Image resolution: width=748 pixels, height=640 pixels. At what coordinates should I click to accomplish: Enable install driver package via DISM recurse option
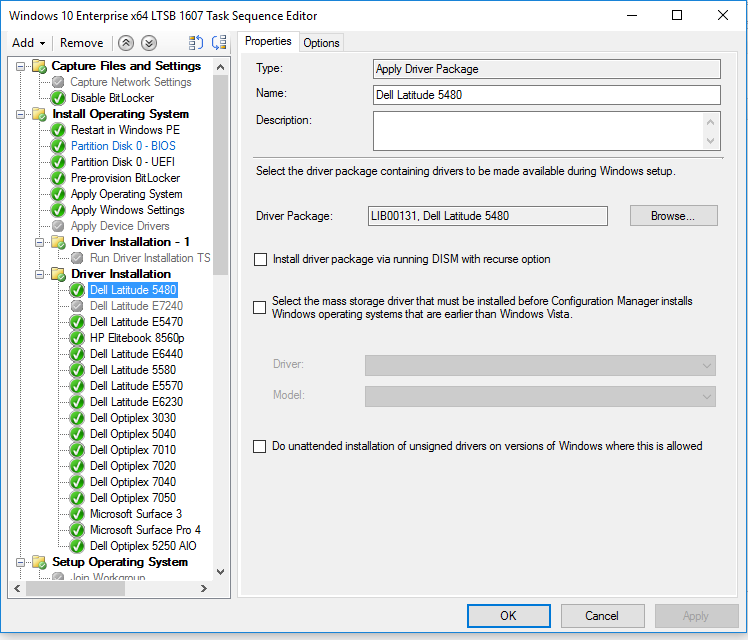[260, 259]
